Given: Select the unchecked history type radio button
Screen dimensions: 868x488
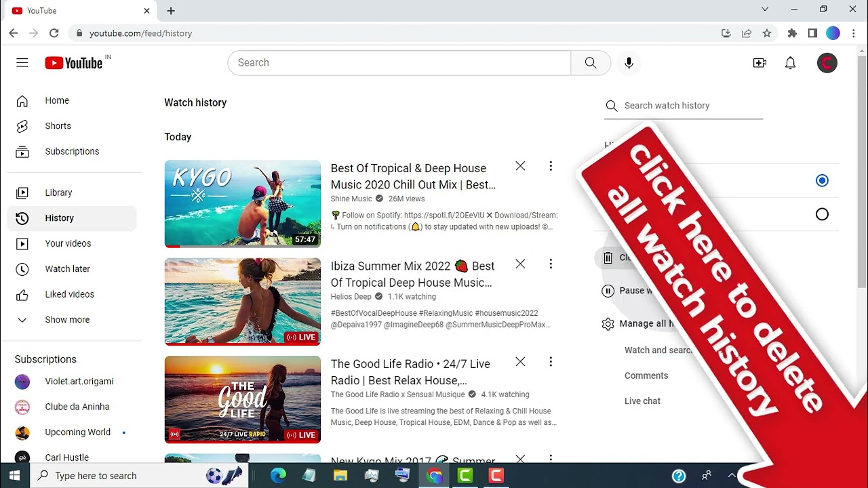Looking at the screenshot, I should (x=822, y=214).
